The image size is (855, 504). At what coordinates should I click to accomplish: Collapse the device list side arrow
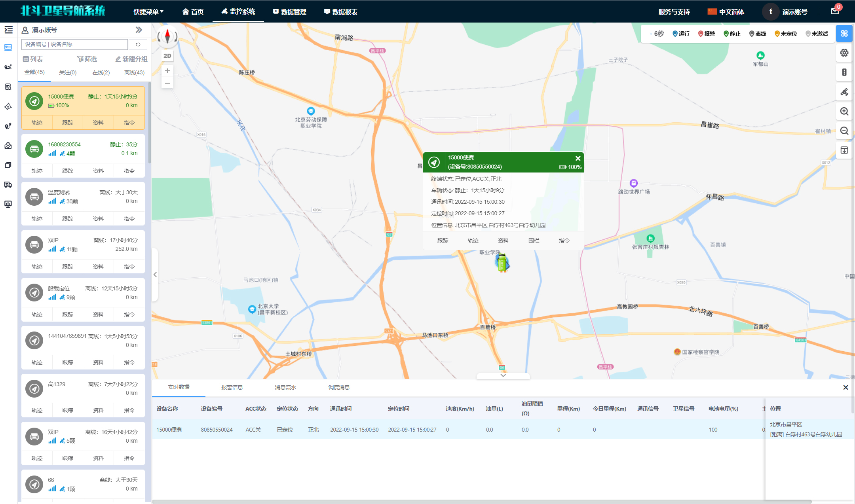click(x=155, y=275)
